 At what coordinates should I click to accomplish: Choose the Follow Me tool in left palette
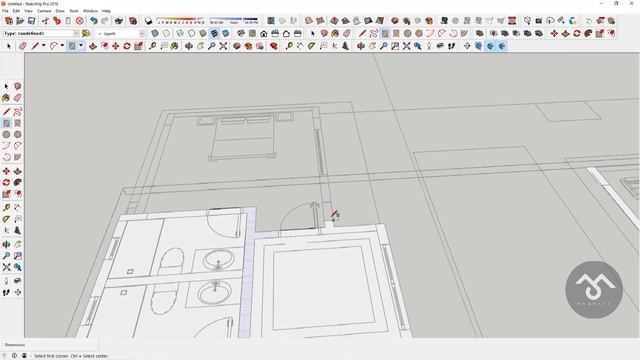[x=18, y=182]
